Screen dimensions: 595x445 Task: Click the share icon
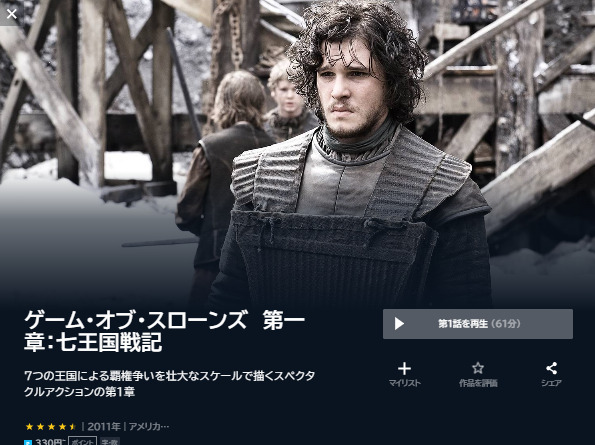(551, 368)
